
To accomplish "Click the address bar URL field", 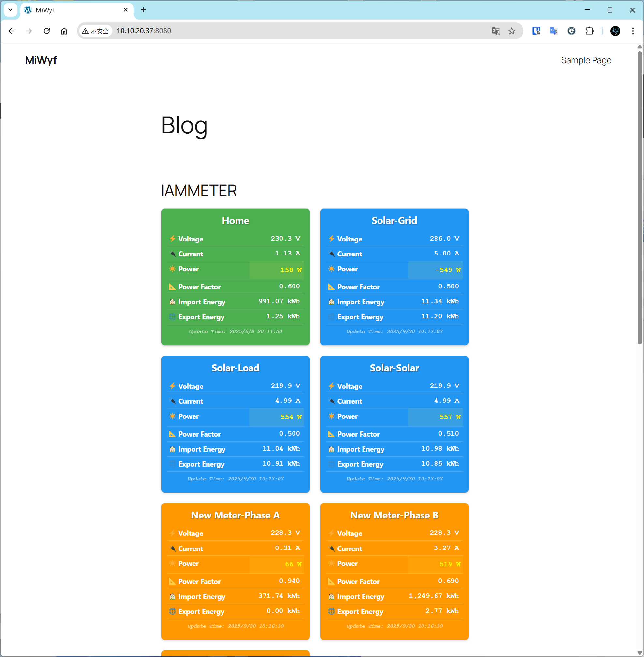I will (x=271, y=31).
